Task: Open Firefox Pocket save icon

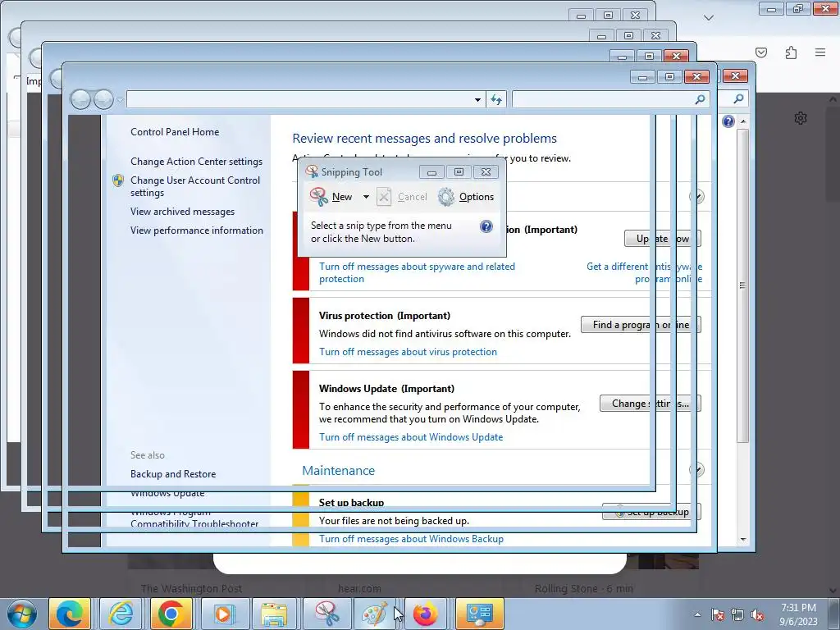Action: pyautogui.click(x=760, y=52)
